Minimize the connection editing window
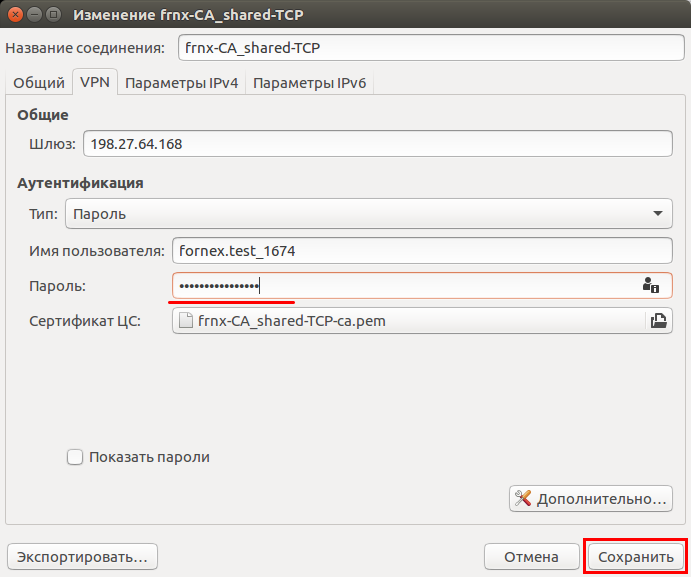The image size is (691, 577). pyautogui.click(x=34, y=15)
